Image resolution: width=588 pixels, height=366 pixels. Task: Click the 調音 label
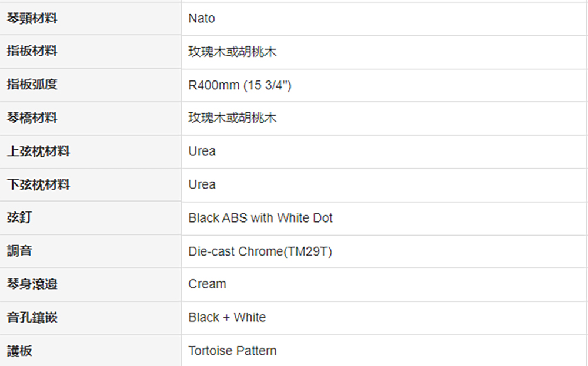(19, 251)
